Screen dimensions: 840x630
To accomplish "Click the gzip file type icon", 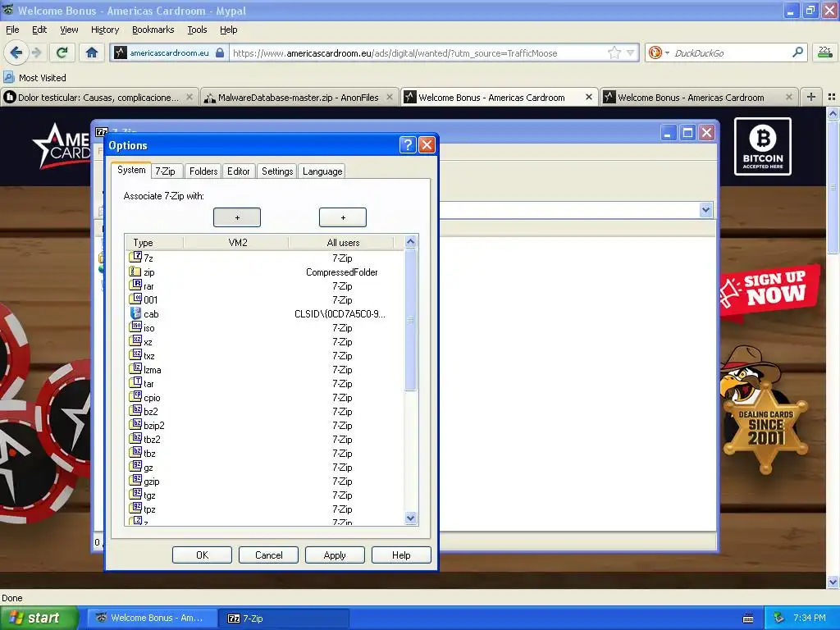I will 135,480.
